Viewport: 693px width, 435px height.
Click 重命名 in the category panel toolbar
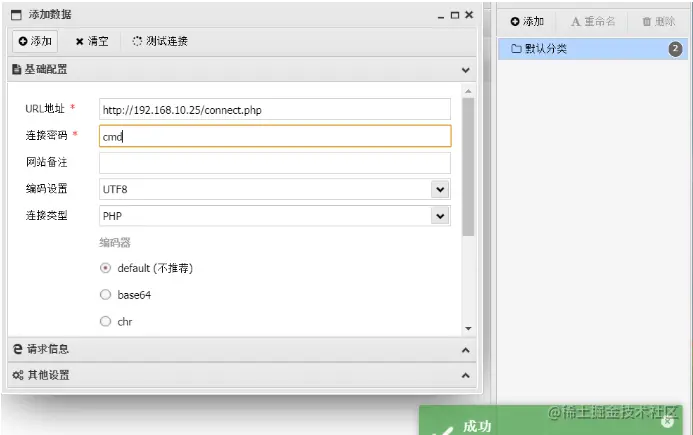click(x=593, y=21)
